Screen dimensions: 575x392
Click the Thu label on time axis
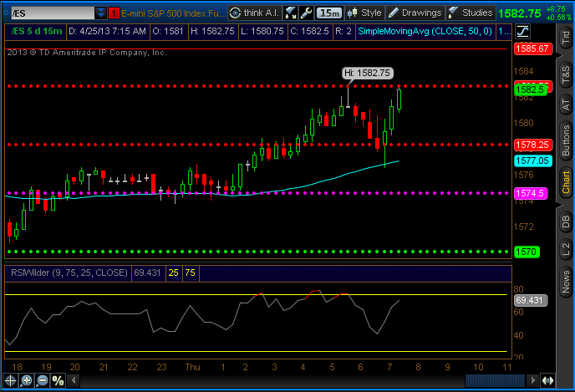coord(192,367)
